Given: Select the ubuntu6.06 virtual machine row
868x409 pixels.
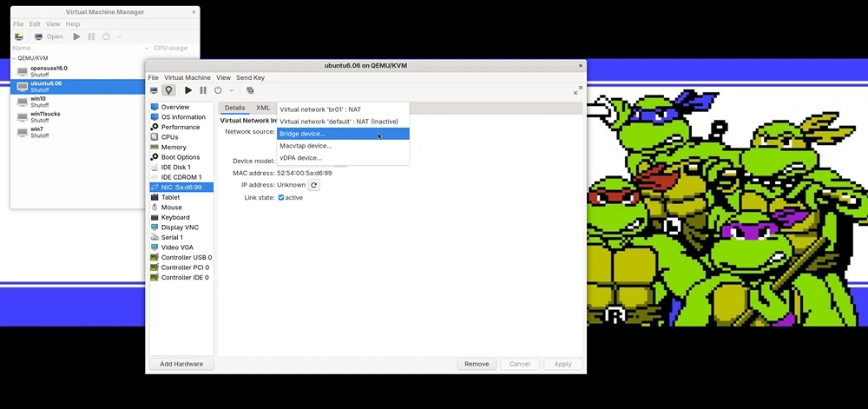Looking at the screenshot, I should click(x=78, y=86).
